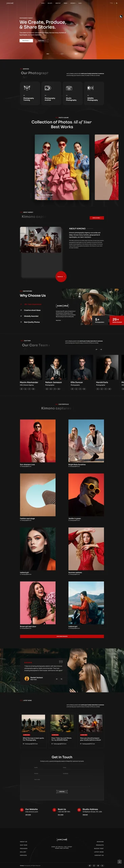The height and width of the screenshot is (868, 124).
Task: Select the Photography Archive service icon
Action: coord(48,88)
